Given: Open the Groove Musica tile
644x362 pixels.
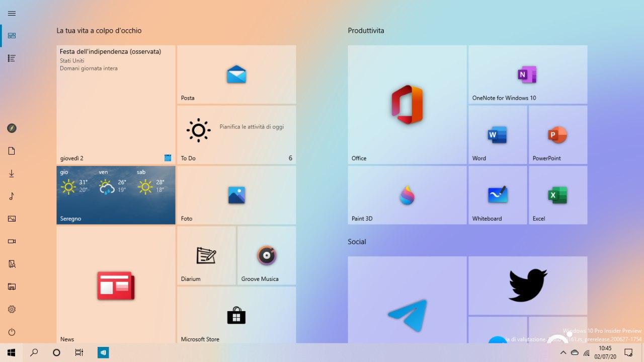Looking at the screenshot, I should (x=267, y=255).
